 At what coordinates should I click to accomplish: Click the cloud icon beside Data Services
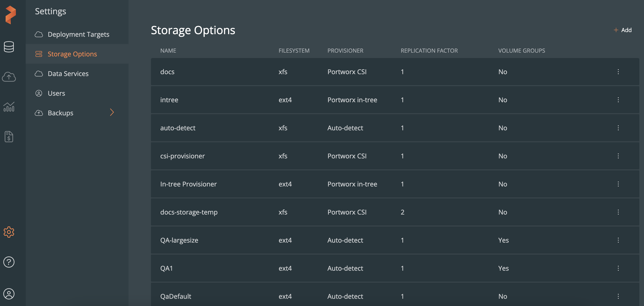point(39,73)
